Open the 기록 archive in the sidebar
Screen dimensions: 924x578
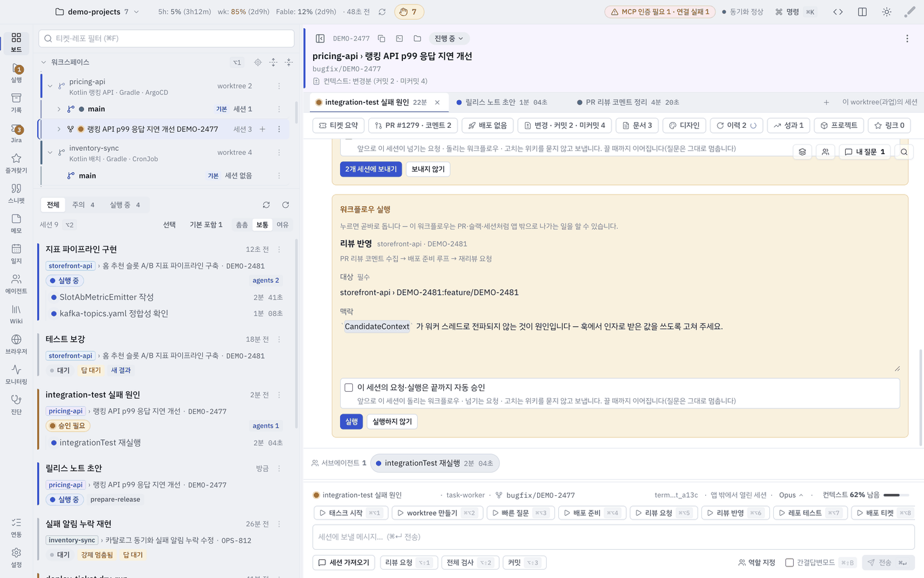point(16,103)
